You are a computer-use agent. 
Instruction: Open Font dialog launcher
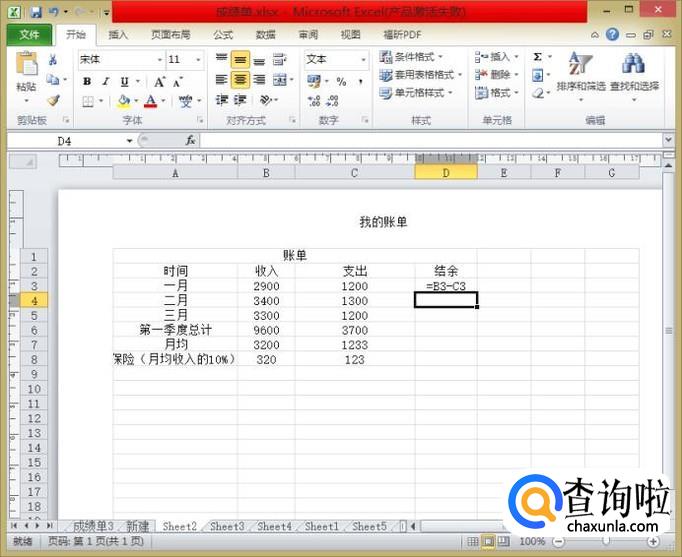tap(201, 120)
